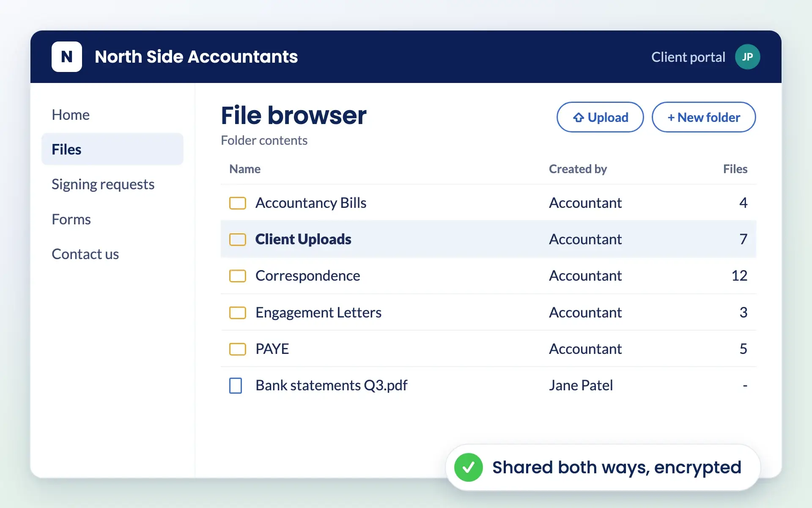Click the Client portal label
Viewport: 812px width, 508px height.
(x=688, y=57)
